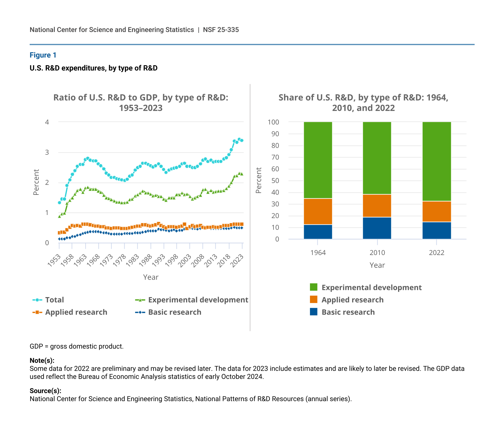504x435 pixels.
Task: Click the Figure 1 heading link
Action: (x=43, y=55)
